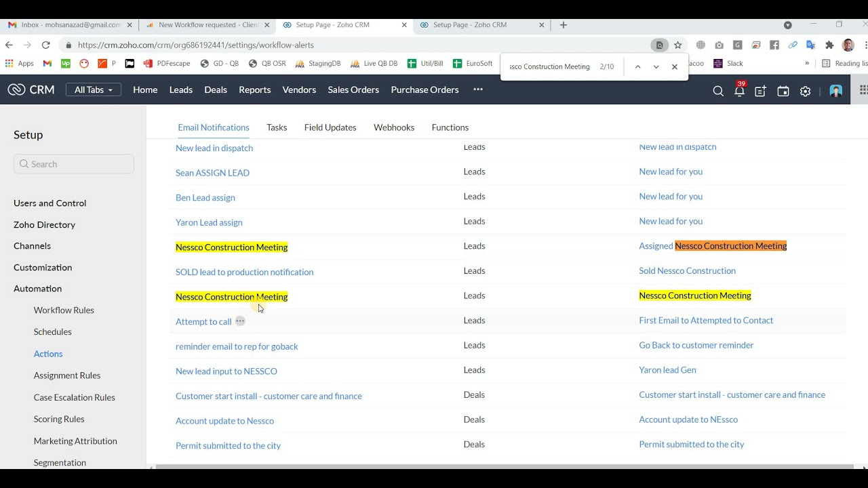This screenshot has height=488, width=868.
Task: Open the StagingDB bookmark
Action: coord(318,63)
